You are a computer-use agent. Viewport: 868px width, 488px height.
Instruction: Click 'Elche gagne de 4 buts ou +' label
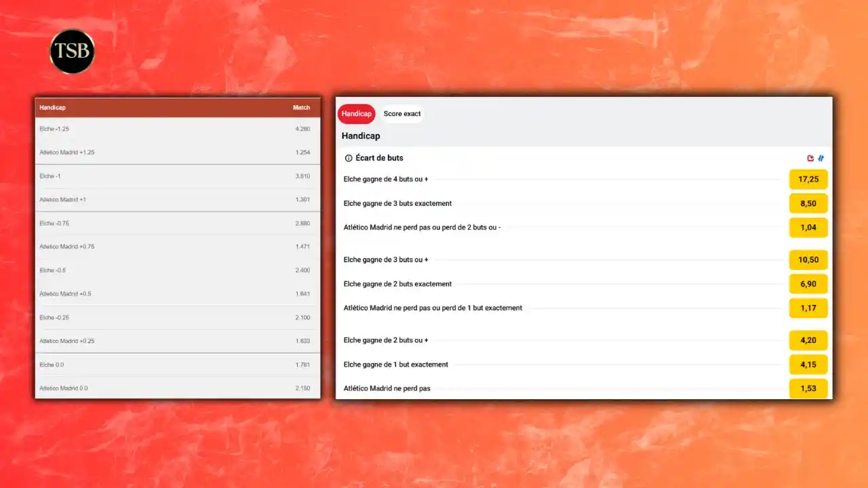(386, 180)
